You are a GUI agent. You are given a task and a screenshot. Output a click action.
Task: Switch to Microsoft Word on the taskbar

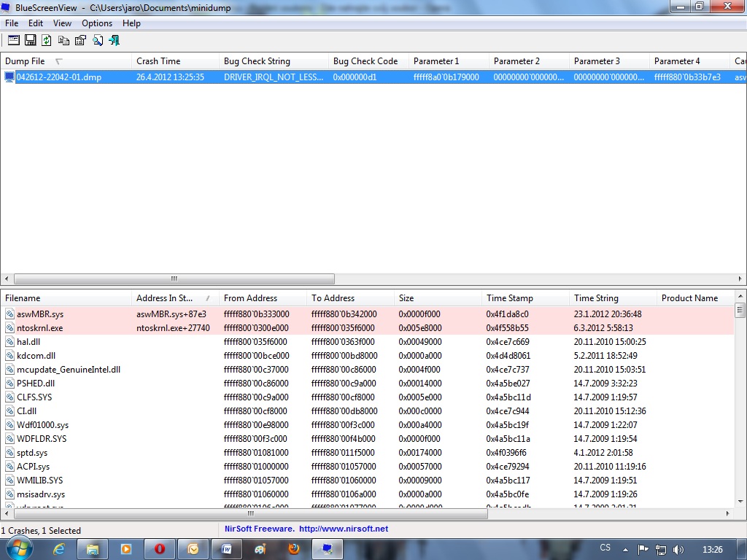[x=227, y=549]
